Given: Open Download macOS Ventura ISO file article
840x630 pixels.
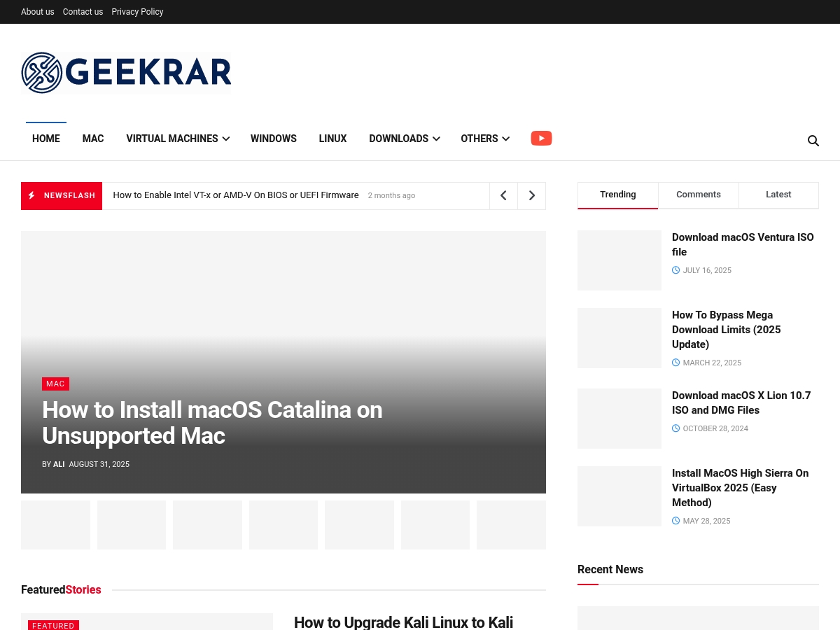Looking at the screenshot, I should coord(743,244).
